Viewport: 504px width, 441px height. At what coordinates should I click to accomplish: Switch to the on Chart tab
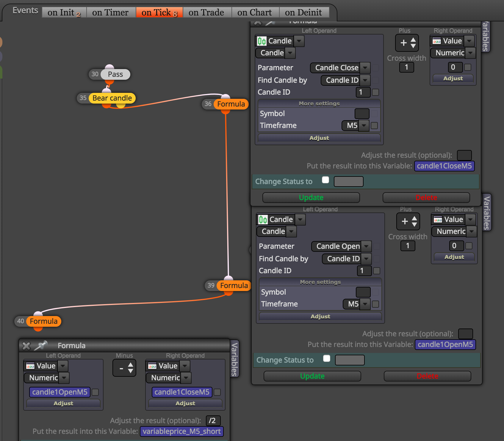(255, 12)
